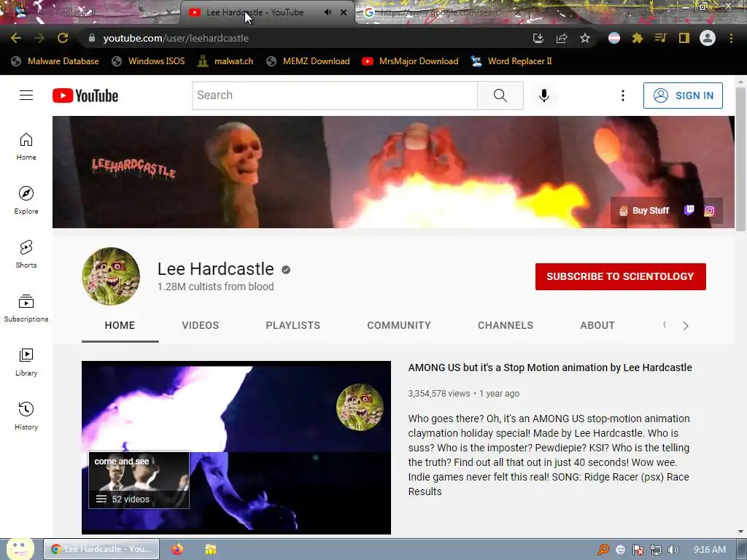Image resolution: width=747 pixels, height=560 pixels.
Task: Switch to the PLAYLISTS channel tab
Action: tap(293, 325)
